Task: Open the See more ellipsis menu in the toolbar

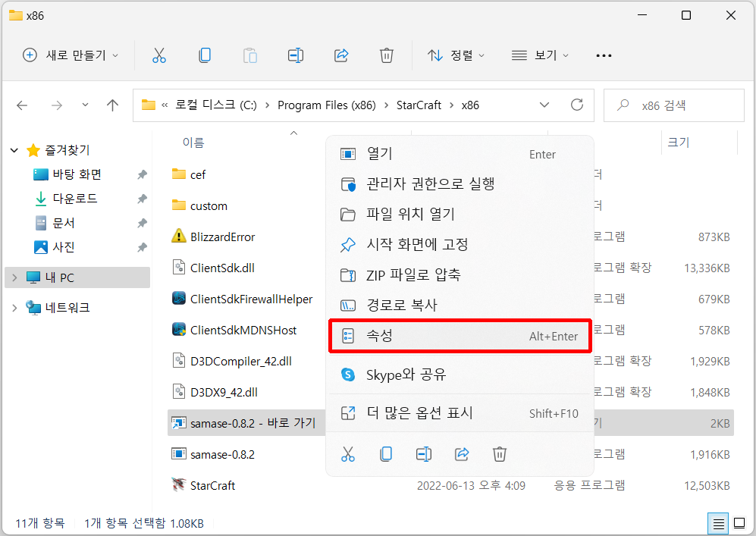Action: pos(604,55)
